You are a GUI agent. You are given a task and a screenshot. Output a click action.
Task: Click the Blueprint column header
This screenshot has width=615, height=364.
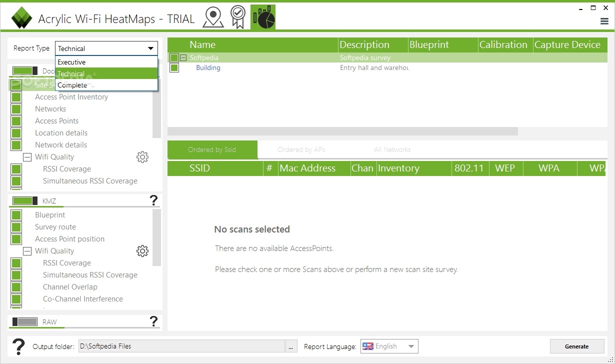click(443, 45)
